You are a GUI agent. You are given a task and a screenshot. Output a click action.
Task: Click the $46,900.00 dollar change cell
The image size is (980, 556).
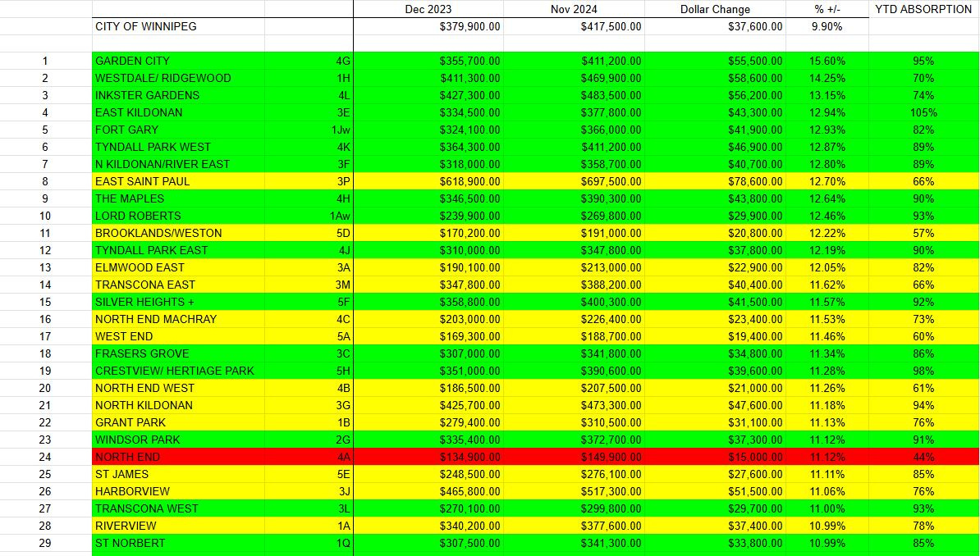(x=715, y=147)
